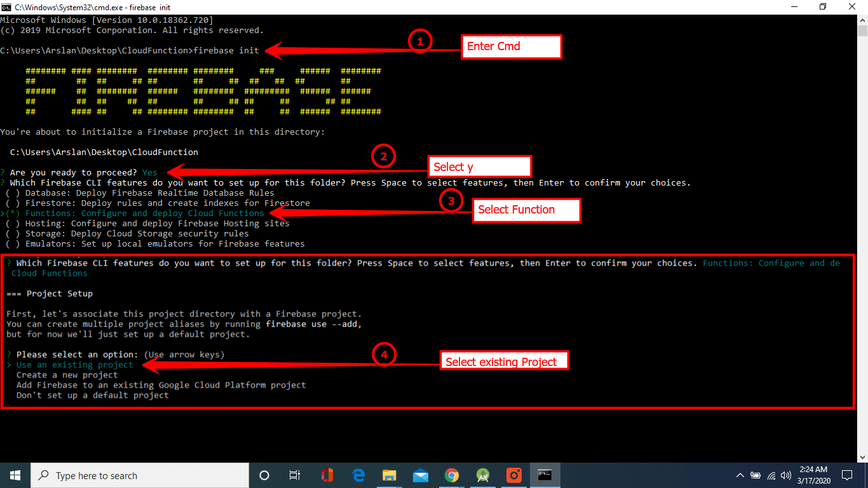Select 'Add Firebase to an existing Google Cloud Platform project'

(161, 385)
